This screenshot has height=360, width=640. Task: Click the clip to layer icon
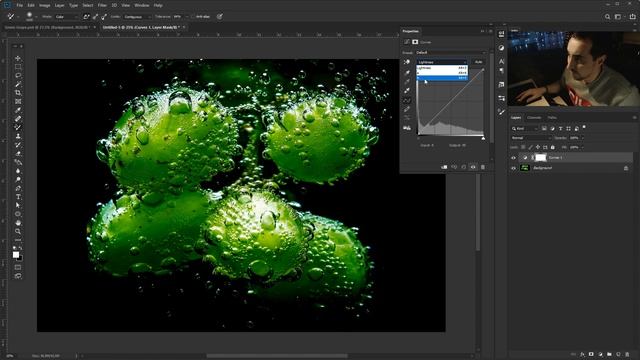(444, 167)
